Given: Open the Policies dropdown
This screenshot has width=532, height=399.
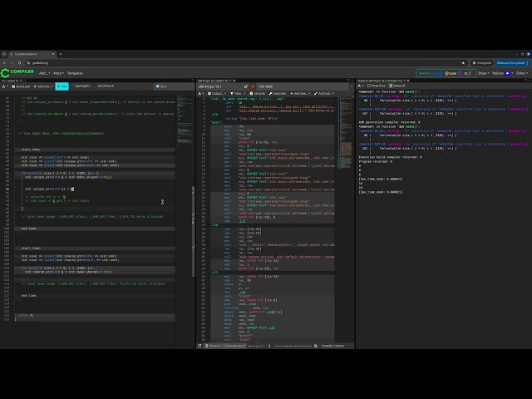Looking at the screenshot, I should click(502, 73).
